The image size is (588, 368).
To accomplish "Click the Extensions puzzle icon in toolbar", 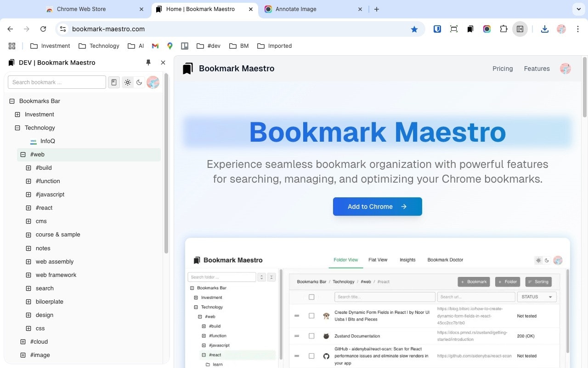I will 503,29.
